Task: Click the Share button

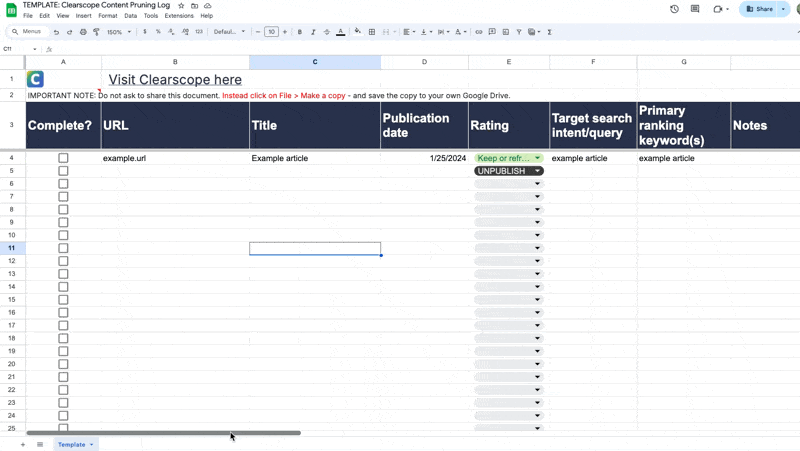Action: click(760, 9)
